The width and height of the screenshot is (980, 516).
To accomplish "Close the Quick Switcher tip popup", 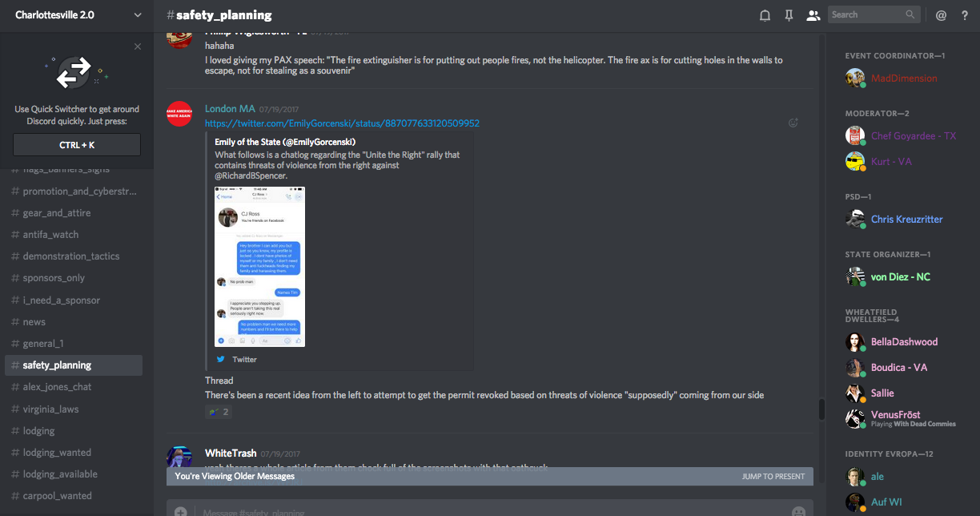I will pyautogui.click(x=138, y=46).
